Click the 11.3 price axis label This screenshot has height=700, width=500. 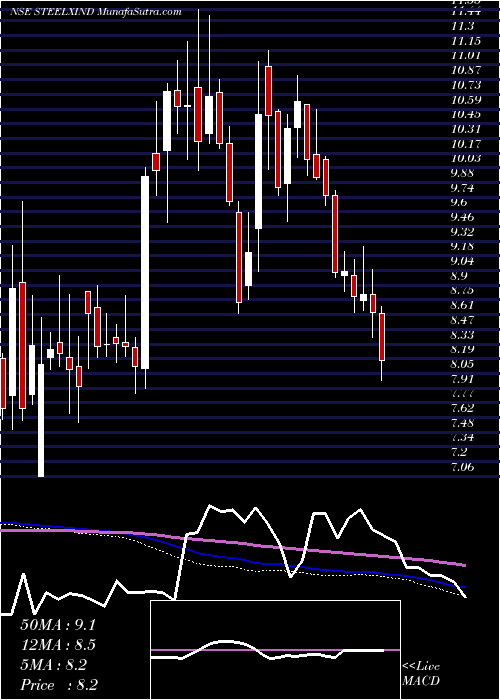click(462, 26)
